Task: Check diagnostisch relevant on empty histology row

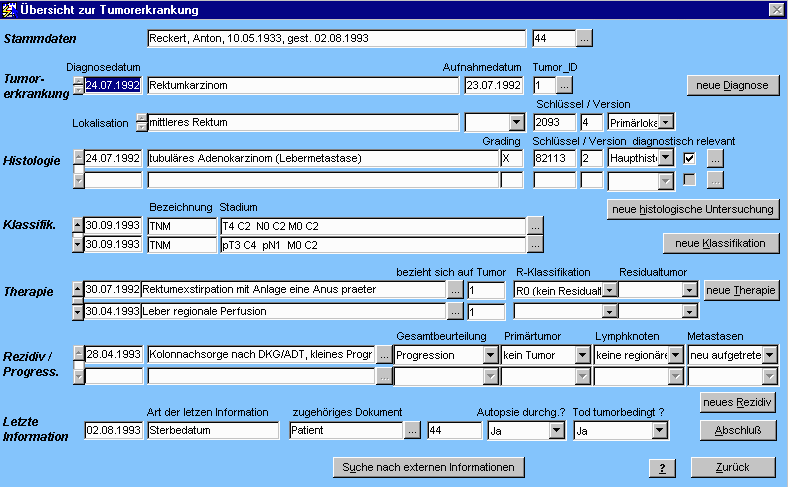Action: pyautogui.click(x=689, y=180)
